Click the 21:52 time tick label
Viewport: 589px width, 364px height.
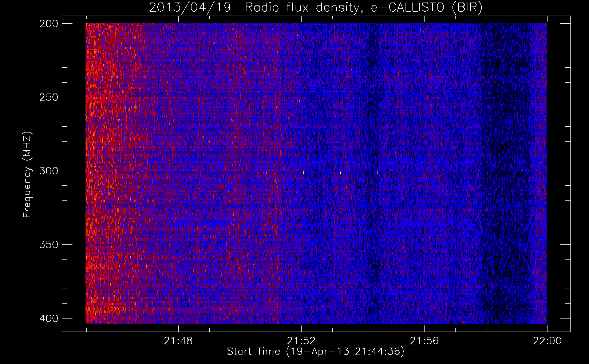click(301, 341)
